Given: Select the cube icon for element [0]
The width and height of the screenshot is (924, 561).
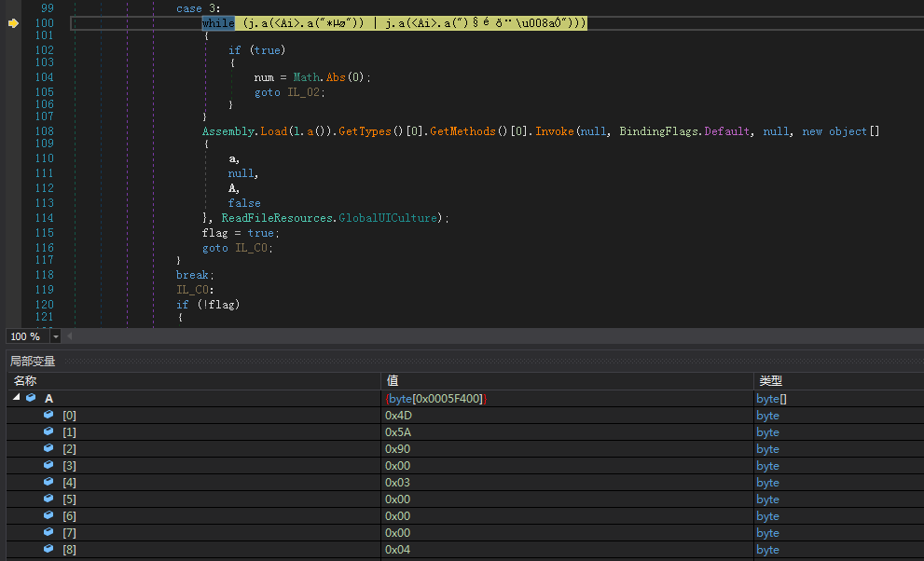Looking at the screenshot, I should pyautogui.click(x=48, y=415).
